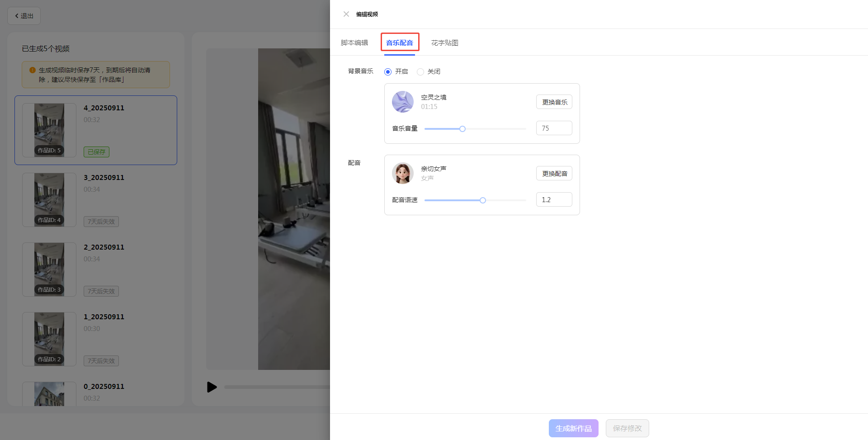Click the 更换音乐 button
The height and width of the screenshot is (440, 868).
tap(554, 102)
